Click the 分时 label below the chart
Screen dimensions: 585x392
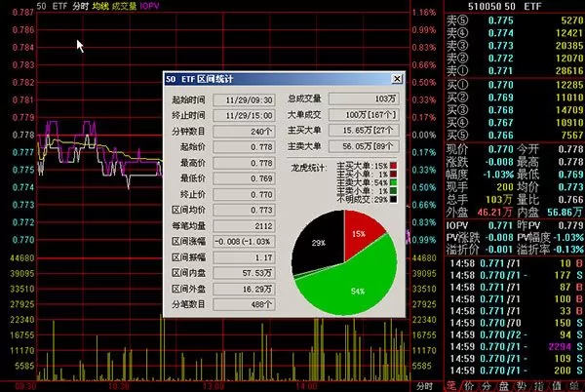(x=424, y=386)
